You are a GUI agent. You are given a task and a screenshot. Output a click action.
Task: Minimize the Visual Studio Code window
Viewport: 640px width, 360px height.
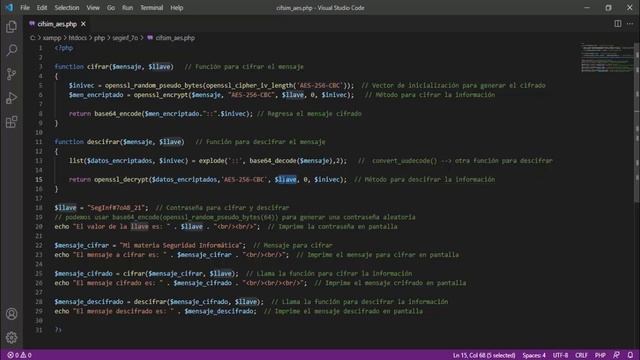click(587, 8)
